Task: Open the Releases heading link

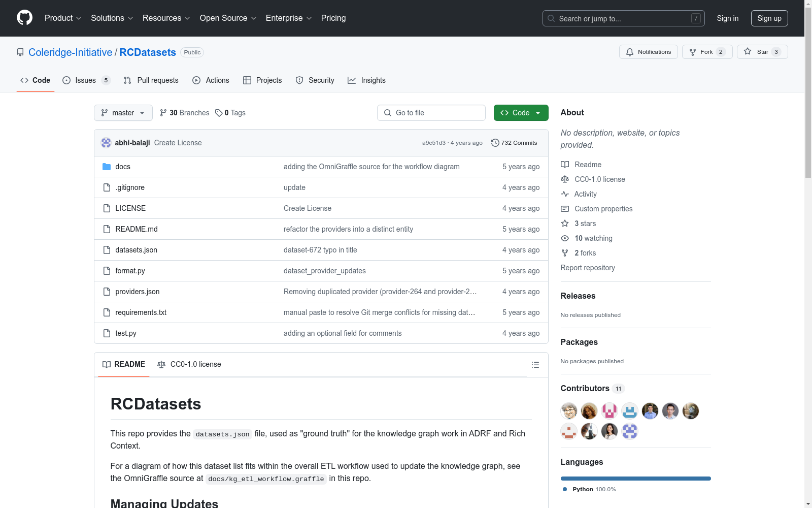Action: pyautogui.click(x=578, y=296)
